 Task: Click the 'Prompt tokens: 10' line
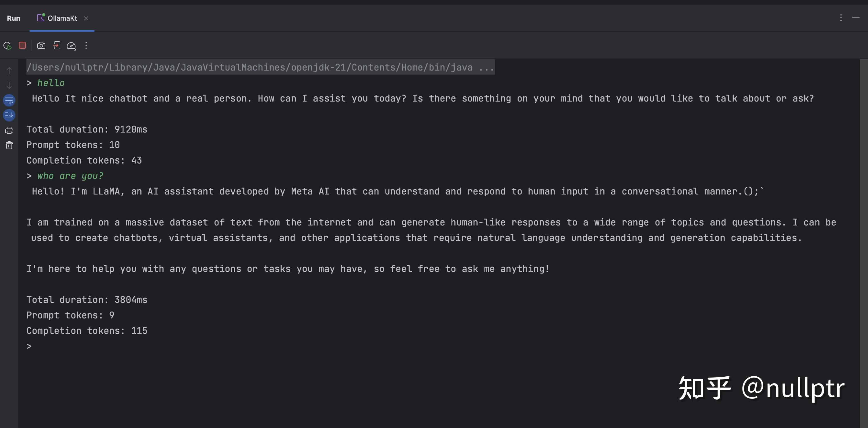pyautogui.click(x=73, y=145)
